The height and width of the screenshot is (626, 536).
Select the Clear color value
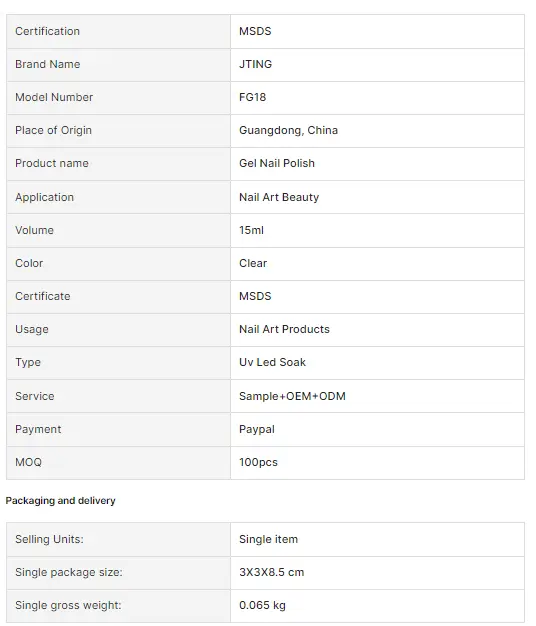point(253,263)
